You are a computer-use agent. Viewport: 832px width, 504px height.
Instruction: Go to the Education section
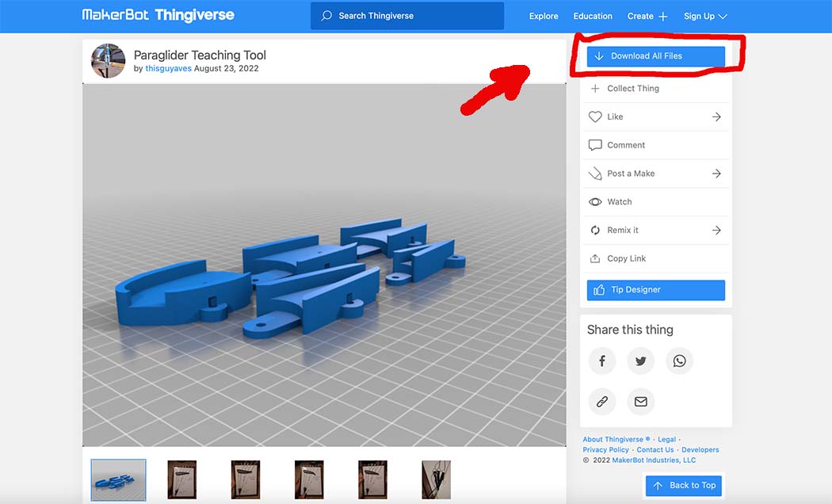pos(593,16)
